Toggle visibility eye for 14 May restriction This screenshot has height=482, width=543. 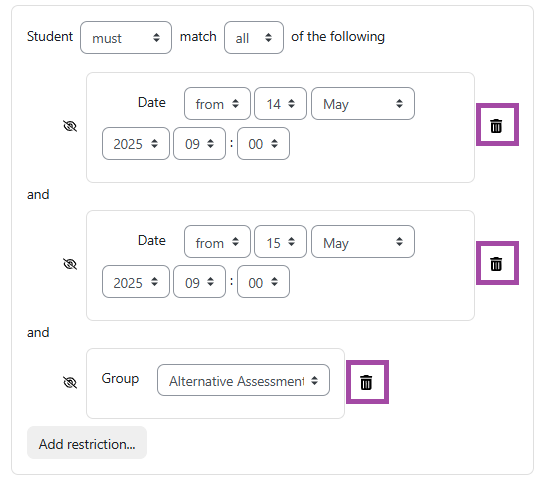point(70,126)
